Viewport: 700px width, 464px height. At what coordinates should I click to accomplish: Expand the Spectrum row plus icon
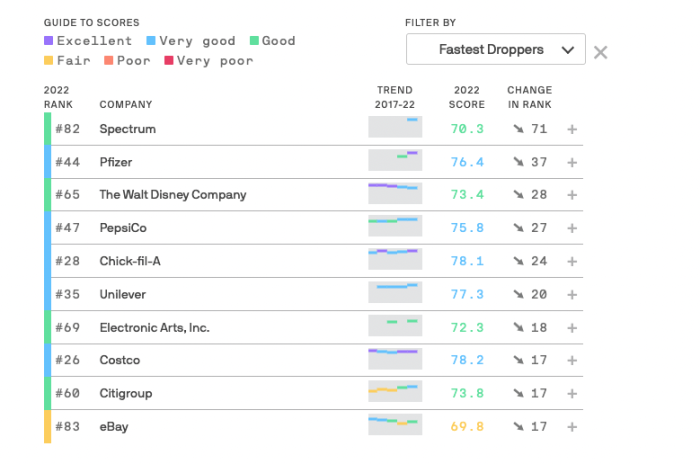572,129
